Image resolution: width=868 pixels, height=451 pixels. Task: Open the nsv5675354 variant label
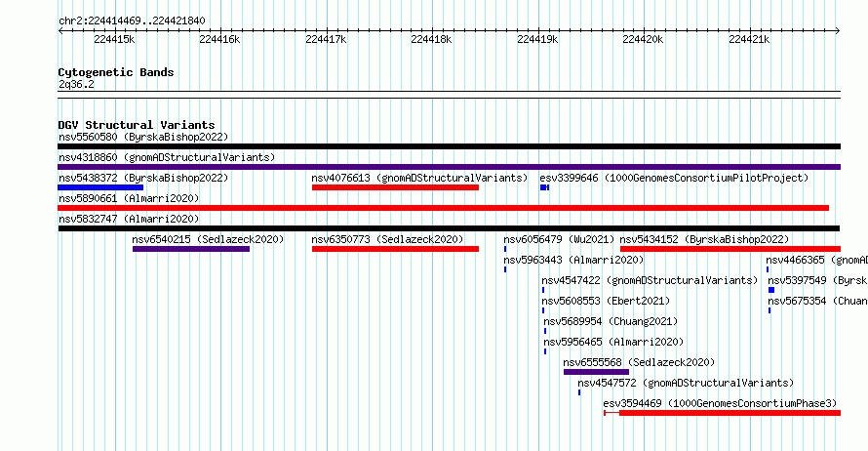(x=817, y=301)
